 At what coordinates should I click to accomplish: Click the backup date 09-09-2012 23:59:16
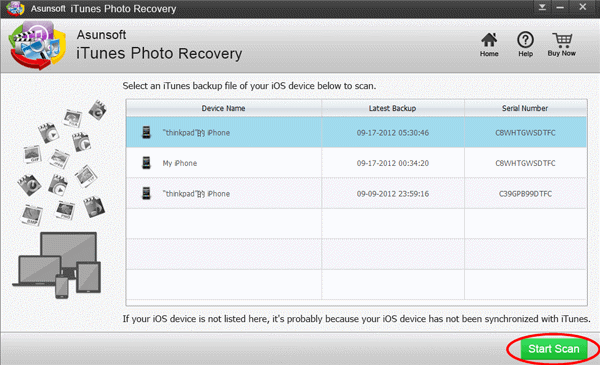393,194
